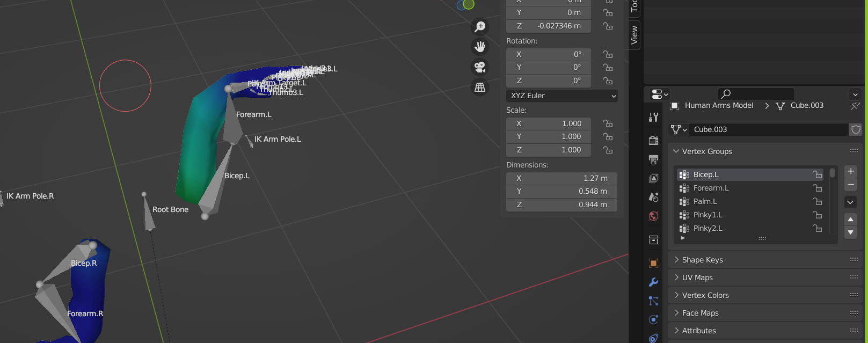
Task: Lock the Bicep.L vertex group
Action: [817, 174]
